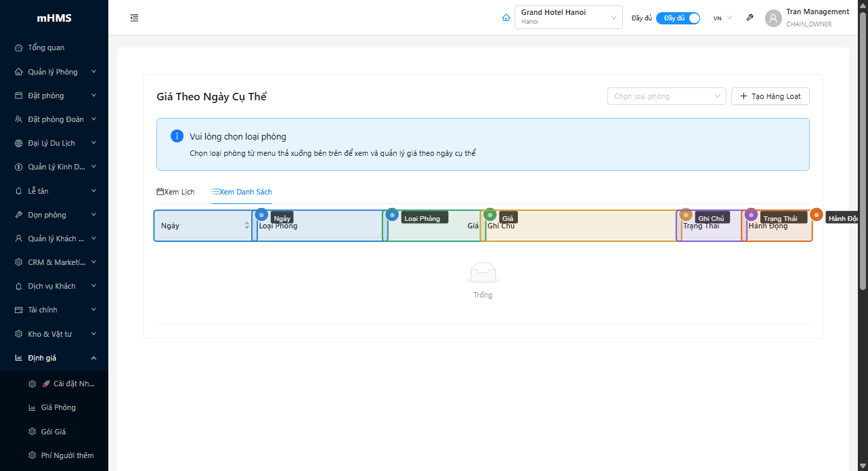Image resolution: width=868 pixels, height=471 pixels.
Task: Sort table by the Ngày column
Action: [x=246, y=226]
